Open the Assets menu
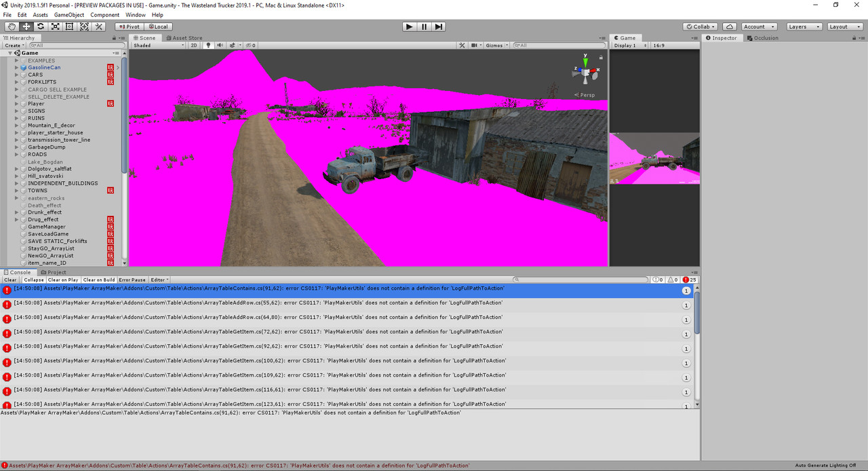The width and height of the screenshot is (868, 471). click(x=41, y=14)
